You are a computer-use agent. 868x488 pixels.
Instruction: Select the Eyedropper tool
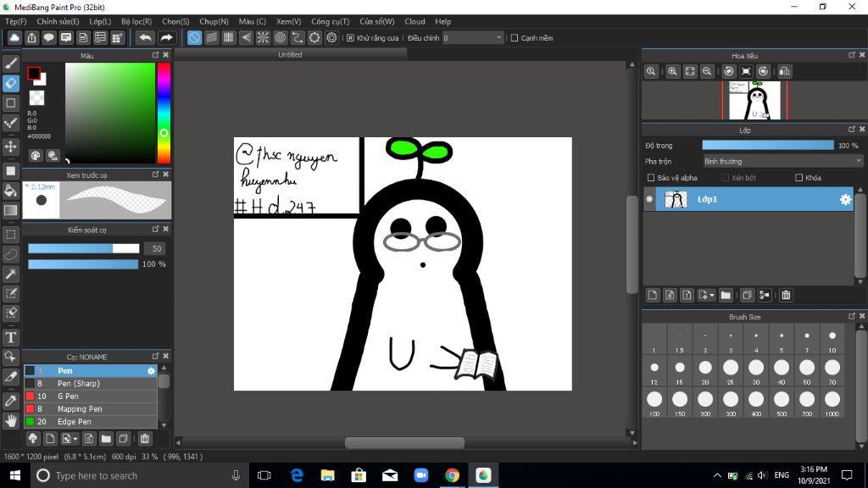[10, 401]
